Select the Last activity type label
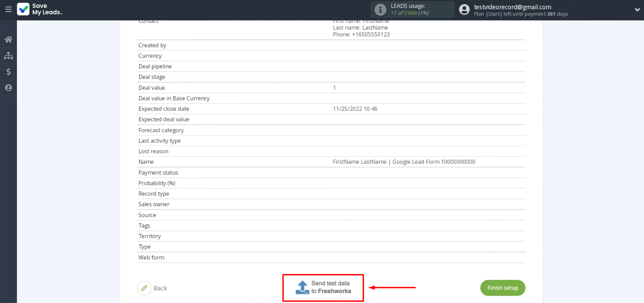 pos(159,141)
